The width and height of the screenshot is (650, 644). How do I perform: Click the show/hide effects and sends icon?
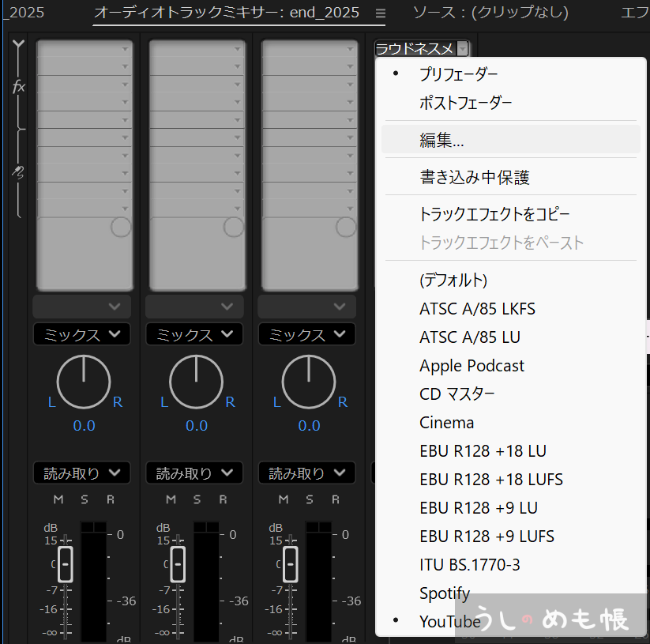(18, 44)
